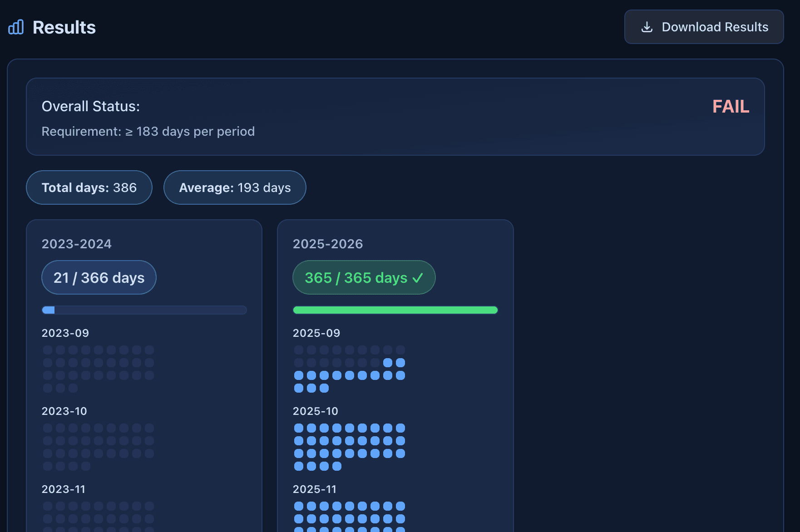800x532 pixels.
Task: Click the green progress bar for 2025-2026
Action: coord(395,310)
